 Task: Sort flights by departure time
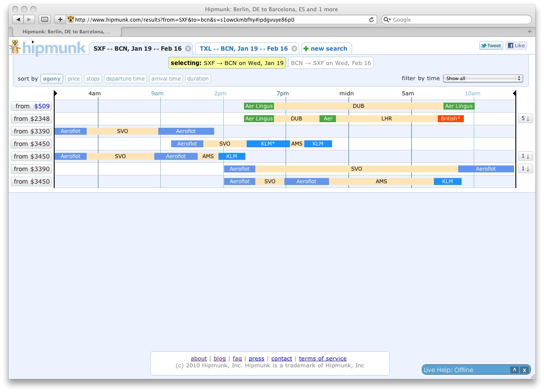125,79
